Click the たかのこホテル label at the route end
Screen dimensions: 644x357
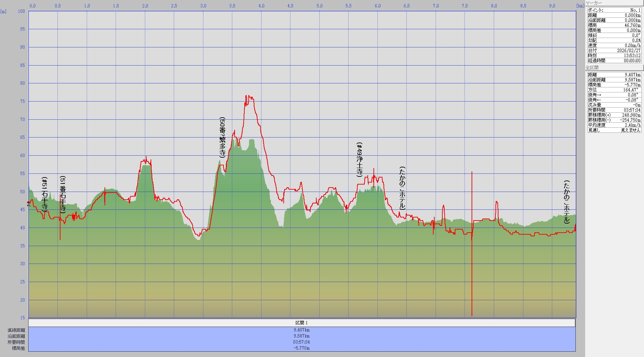point(567,202)
